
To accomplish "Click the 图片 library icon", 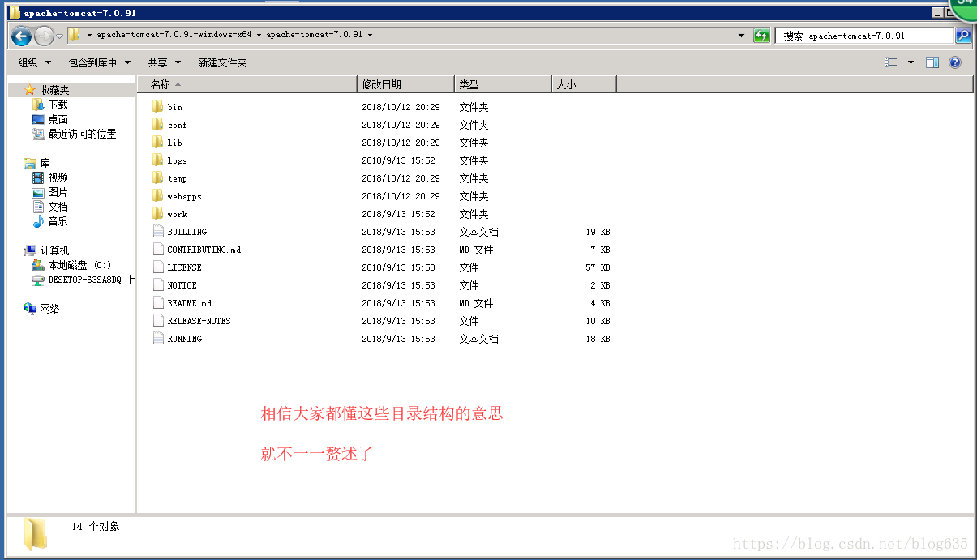I will pyautogui.click(x=38, y=192).
